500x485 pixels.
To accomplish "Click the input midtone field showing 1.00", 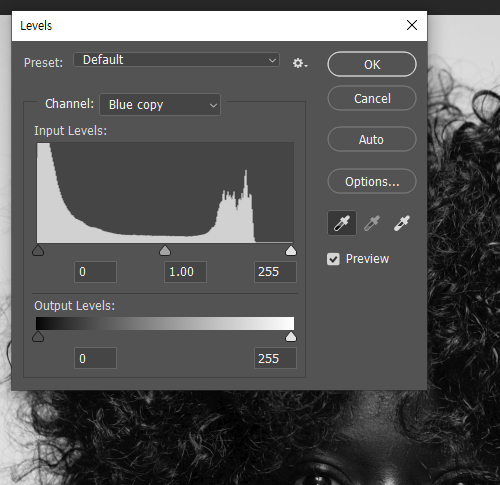I will tap(185, 272).
